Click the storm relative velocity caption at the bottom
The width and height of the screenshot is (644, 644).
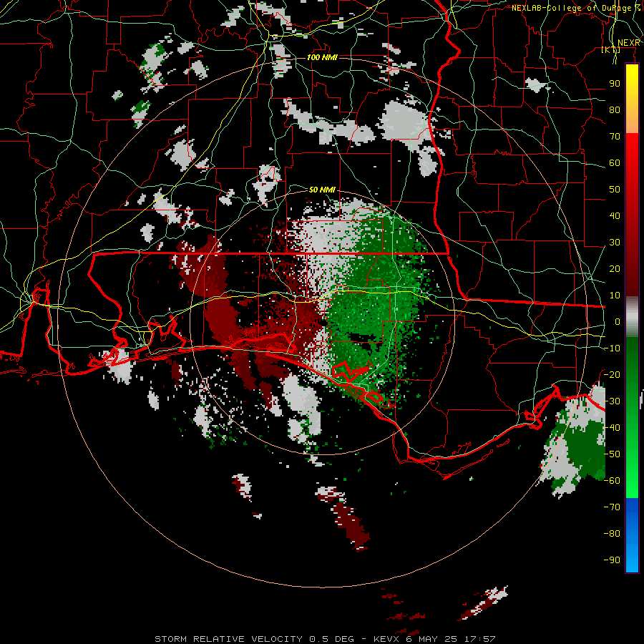tap(325, 639)
